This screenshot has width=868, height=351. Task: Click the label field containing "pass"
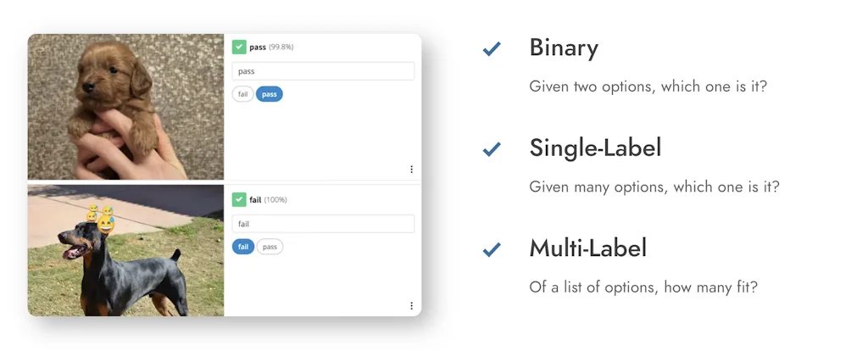(323, 71)
